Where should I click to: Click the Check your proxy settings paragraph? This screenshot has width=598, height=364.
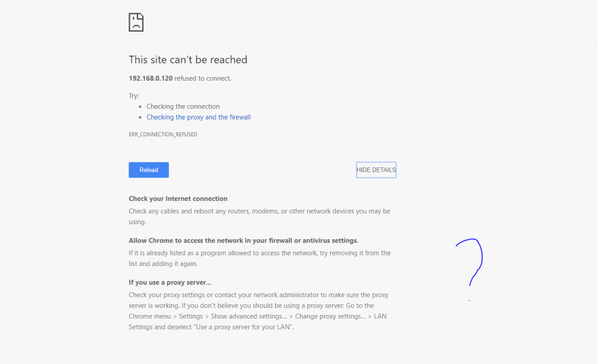coord(258,311)
